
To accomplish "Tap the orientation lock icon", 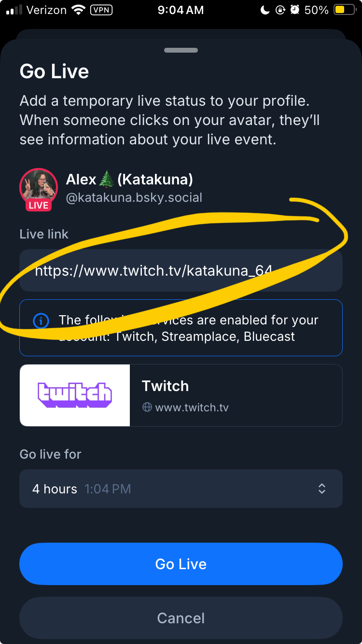I will [x=280, y=10].
